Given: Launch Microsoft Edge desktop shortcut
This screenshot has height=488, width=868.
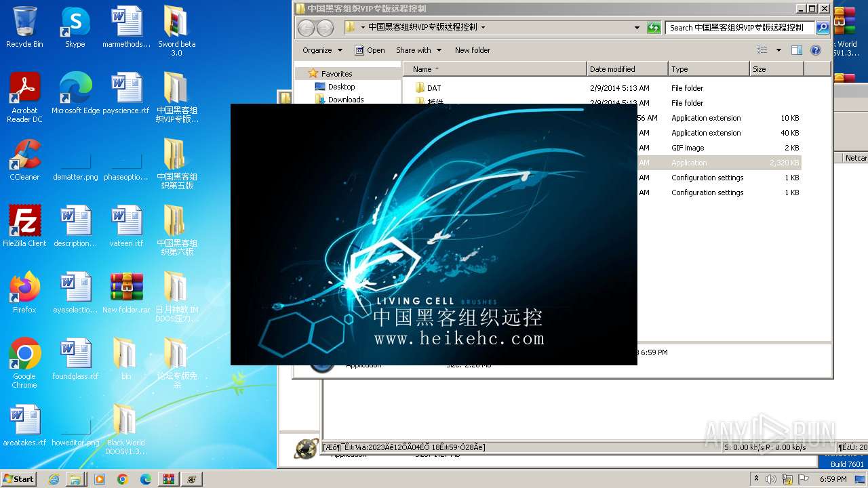Looking at the screenshot, I should [75, 93].
